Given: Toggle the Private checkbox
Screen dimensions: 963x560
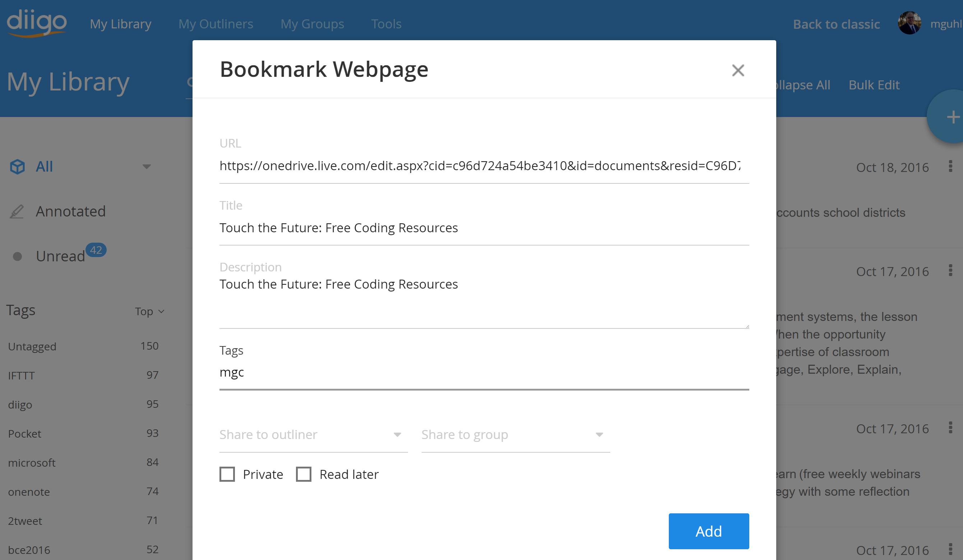Looking at the screenshot, I should click(x=227, y=474).
